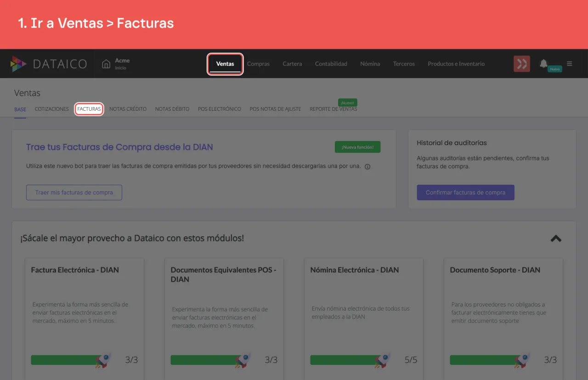Open the Contabilidad menu
Screen dimensions: 588x380
(331, 64)
